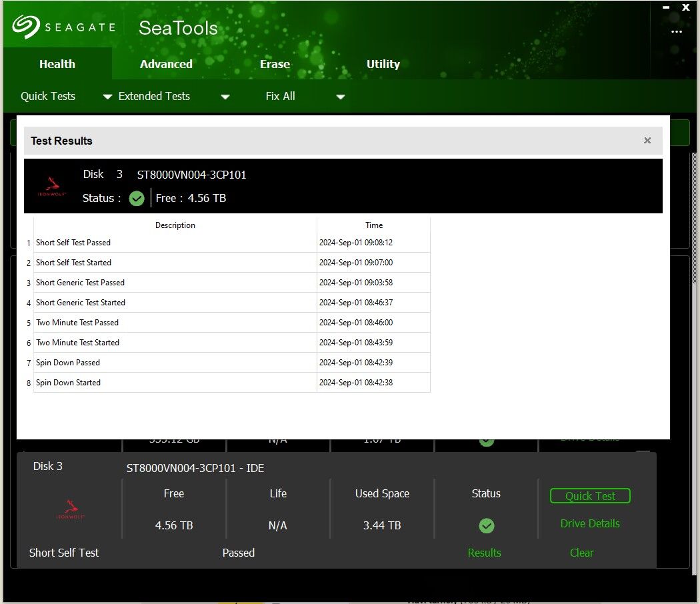Run Quick Test on Disk 3
This screenshot has height=604, width=700.
tap(590, 496)
